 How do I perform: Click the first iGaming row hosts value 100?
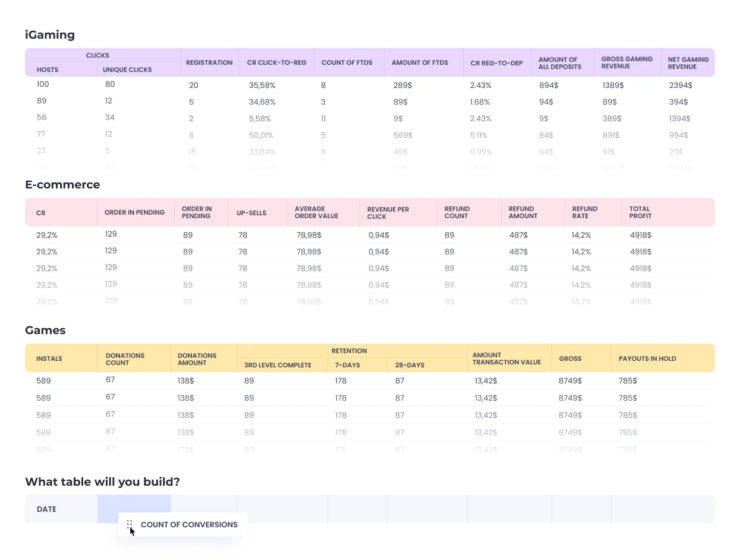tap(43, 84)
